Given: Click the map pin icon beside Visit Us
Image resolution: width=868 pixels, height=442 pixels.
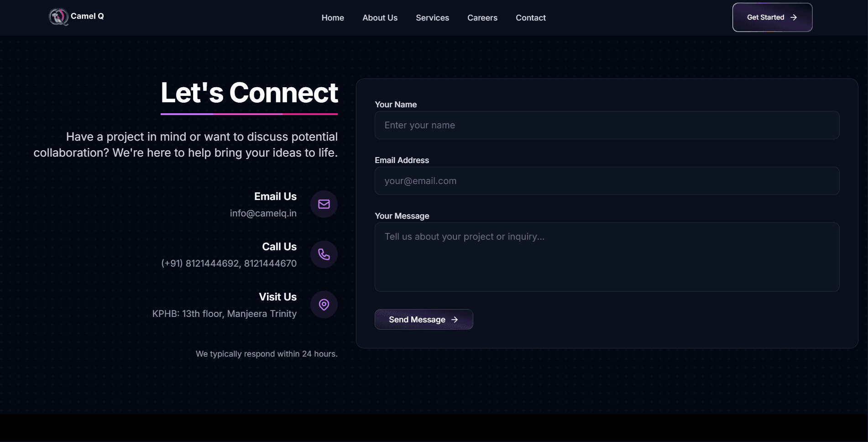Looking at the screenshot, I should coord(324,305).
